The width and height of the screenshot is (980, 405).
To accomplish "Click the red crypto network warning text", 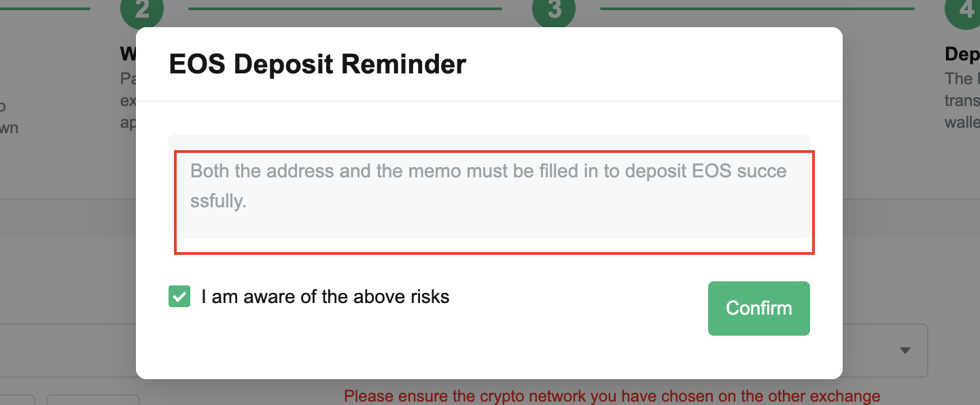I will pos(612,396).
